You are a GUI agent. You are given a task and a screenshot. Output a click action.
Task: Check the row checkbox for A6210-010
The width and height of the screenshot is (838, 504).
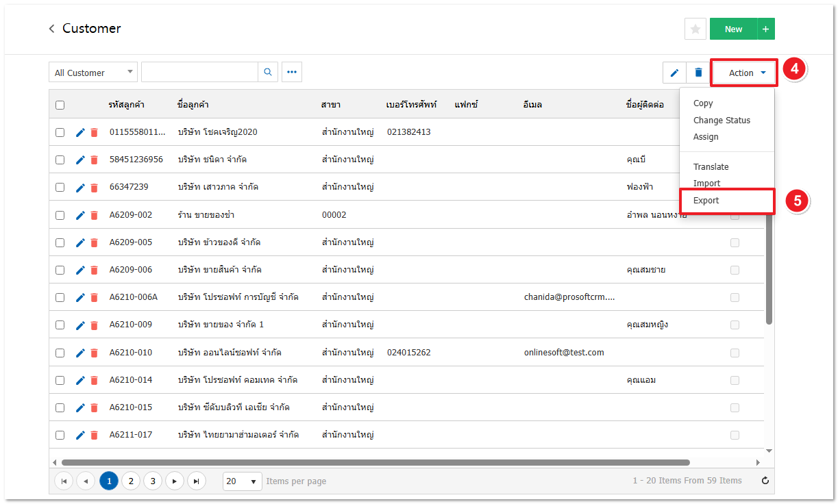pyautogui.click(x=60, y=353)
